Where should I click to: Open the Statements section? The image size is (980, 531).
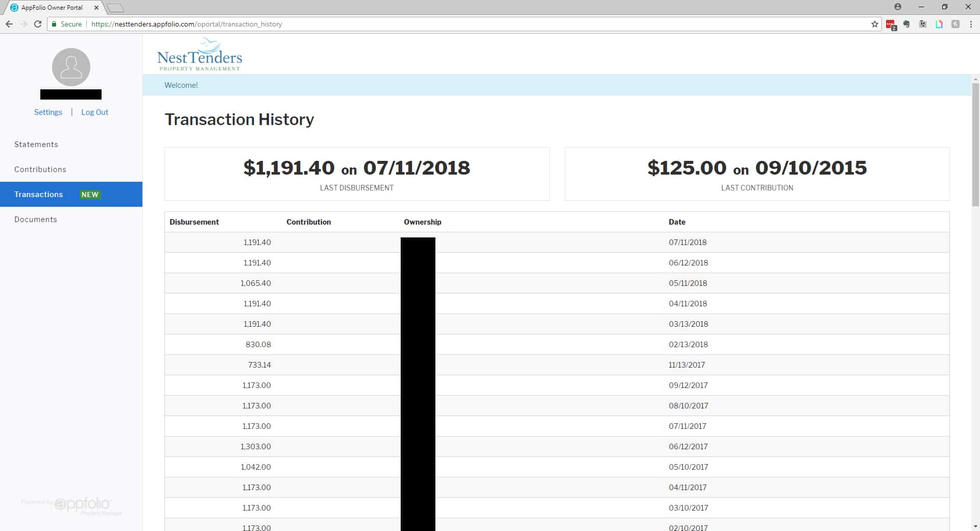pos(36,144)
